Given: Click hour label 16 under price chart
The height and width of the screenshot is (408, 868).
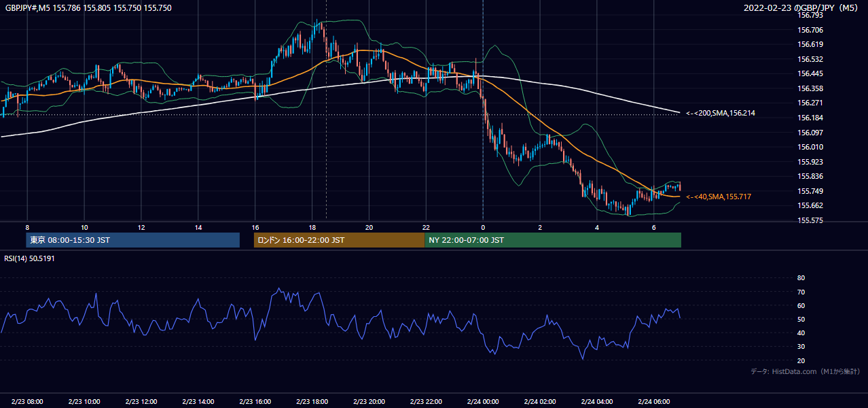Looking at the screenshot, I should 255,227.
